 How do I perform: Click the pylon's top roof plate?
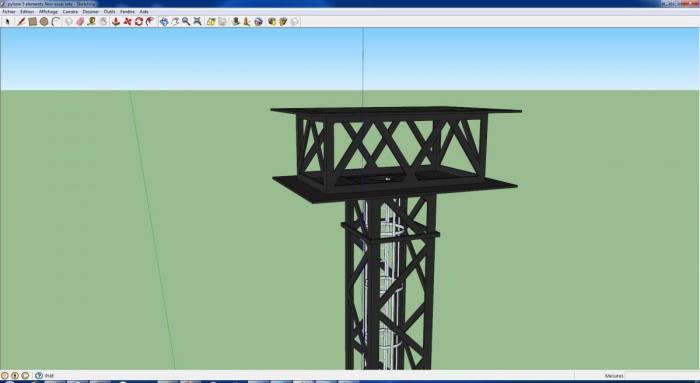pyautogui.click(x=396, y=110)
